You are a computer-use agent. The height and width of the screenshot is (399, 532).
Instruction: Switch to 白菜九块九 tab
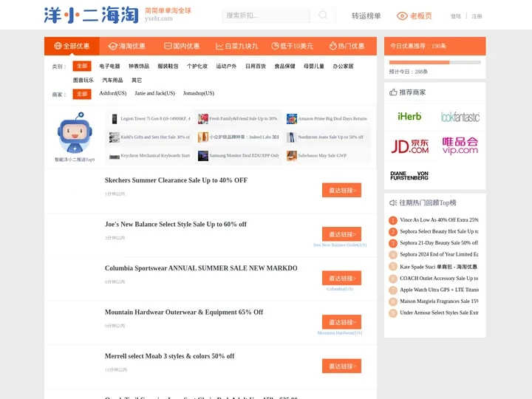(x=237, y=46)
